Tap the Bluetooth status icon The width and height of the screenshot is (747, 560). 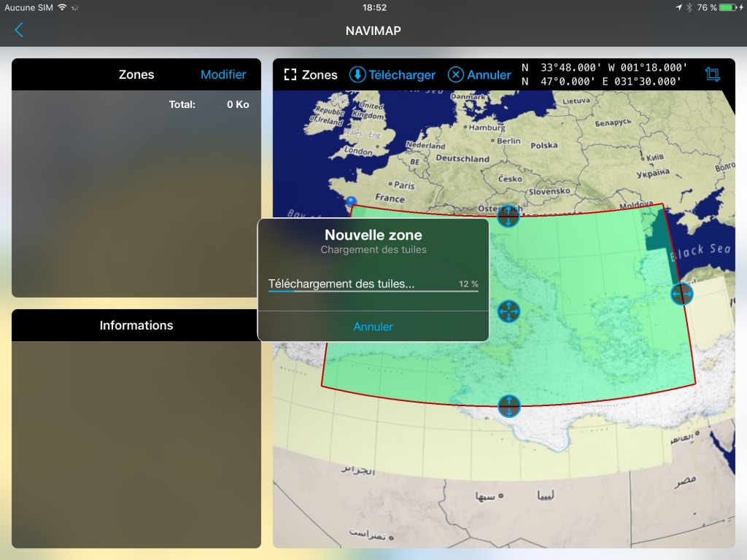click(x=689, y=7)
